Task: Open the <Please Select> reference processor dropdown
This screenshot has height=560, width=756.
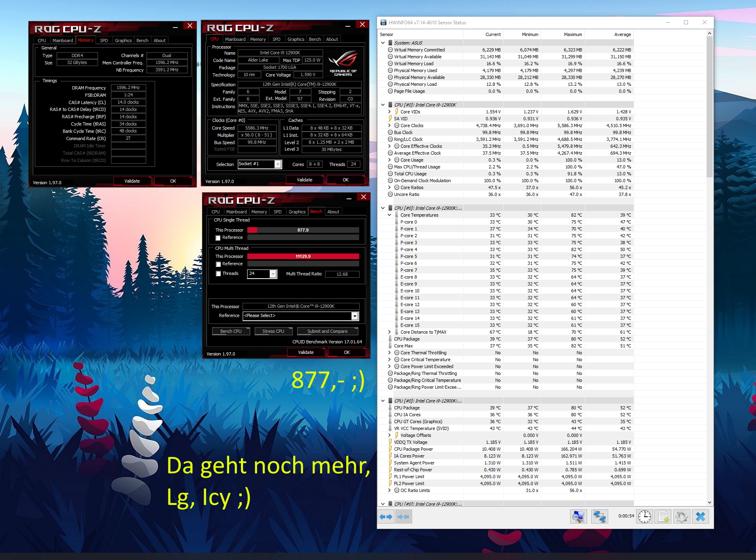Action: click(x=355, y=316)
